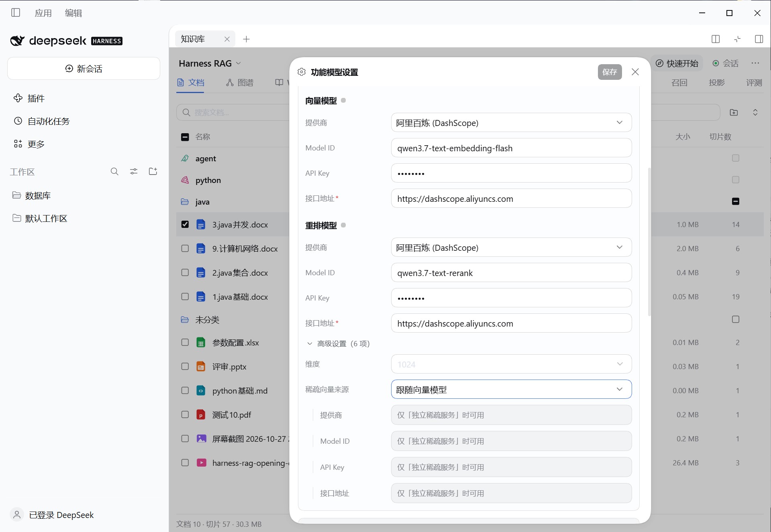Add new workspace folder icon

[153, 172]
